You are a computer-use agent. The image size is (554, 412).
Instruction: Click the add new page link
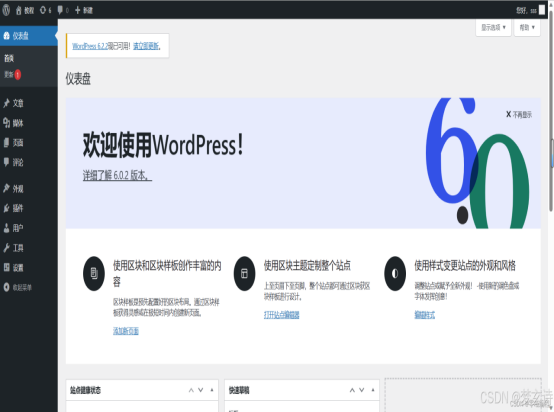click(x=126, y=331)
